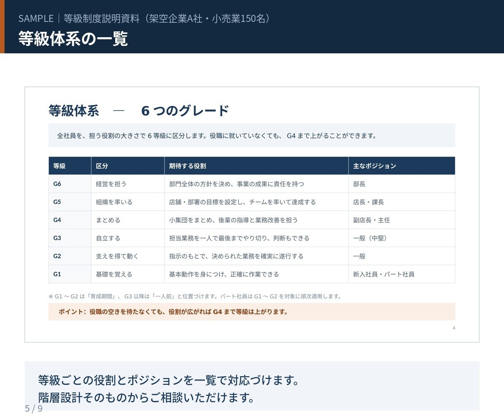Click the 主なポジション column header

click(x=402, y=166)
